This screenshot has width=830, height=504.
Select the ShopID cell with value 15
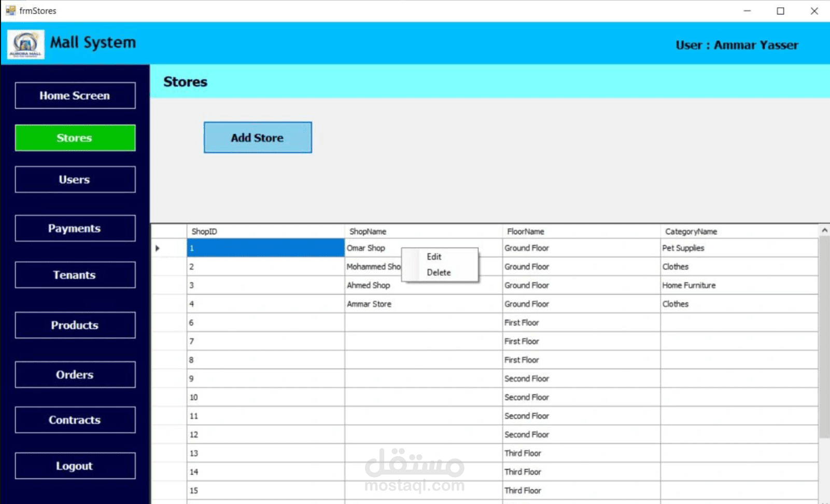(265, 491)
